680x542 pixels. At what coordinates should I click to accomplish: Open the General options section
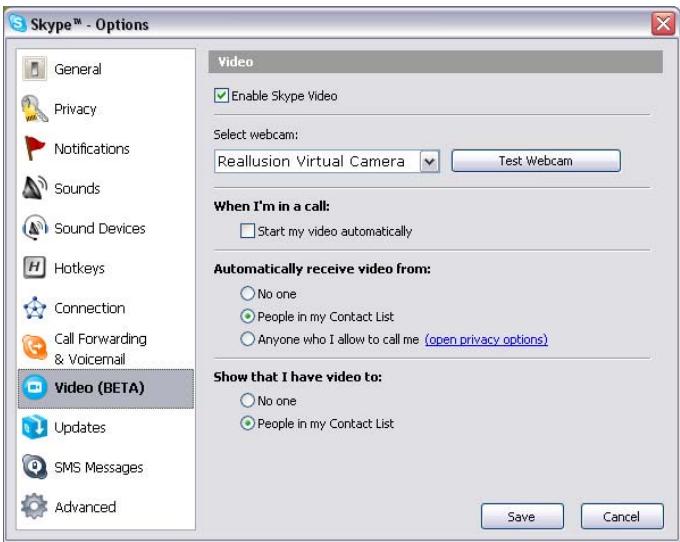[x=106, y=69]
